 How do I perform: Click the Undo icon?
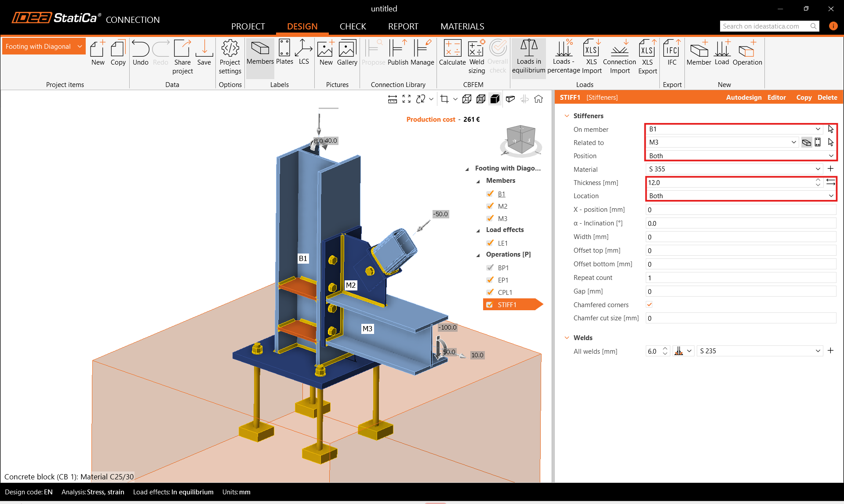141,53
